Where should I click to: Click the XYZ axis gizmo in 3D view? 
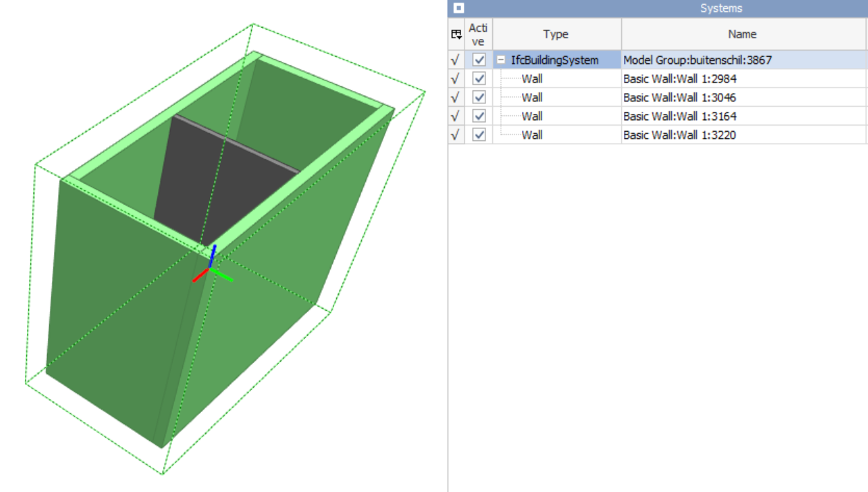211,267
